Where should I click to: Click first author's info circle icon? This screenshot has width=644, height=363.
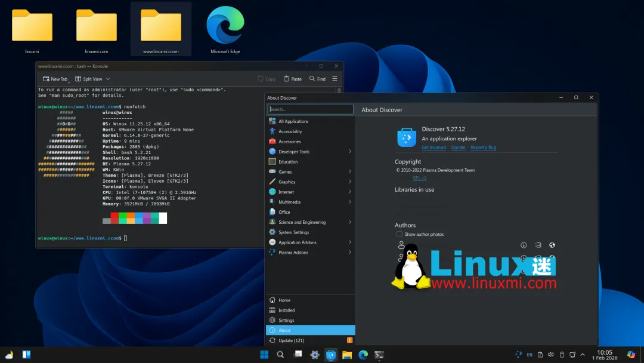point(524,245)
